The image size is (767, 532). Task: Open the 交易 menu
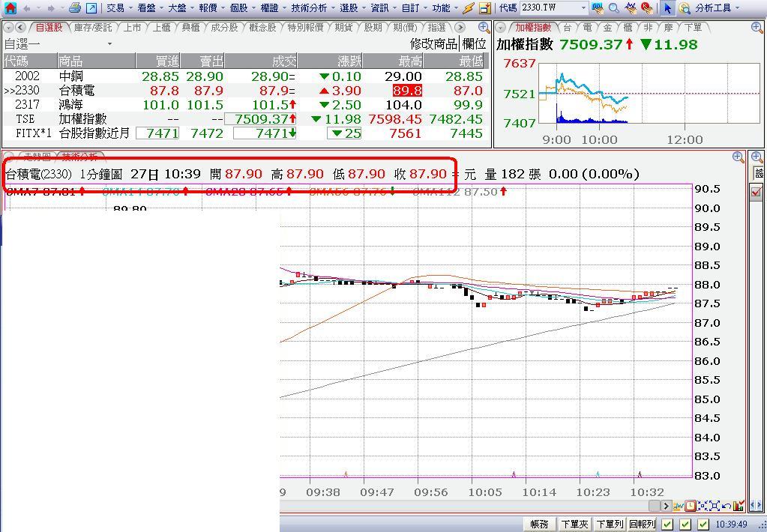(x=115, y=7)
